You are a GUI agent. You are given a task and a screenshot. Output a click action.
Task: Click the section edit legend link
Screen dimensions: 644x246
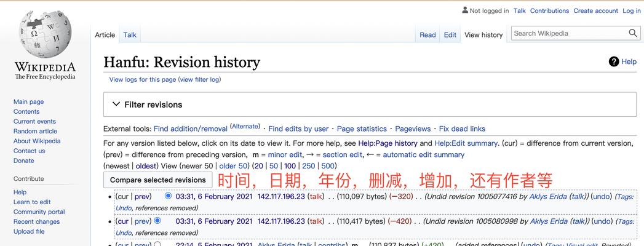click(x=343, y=155)
